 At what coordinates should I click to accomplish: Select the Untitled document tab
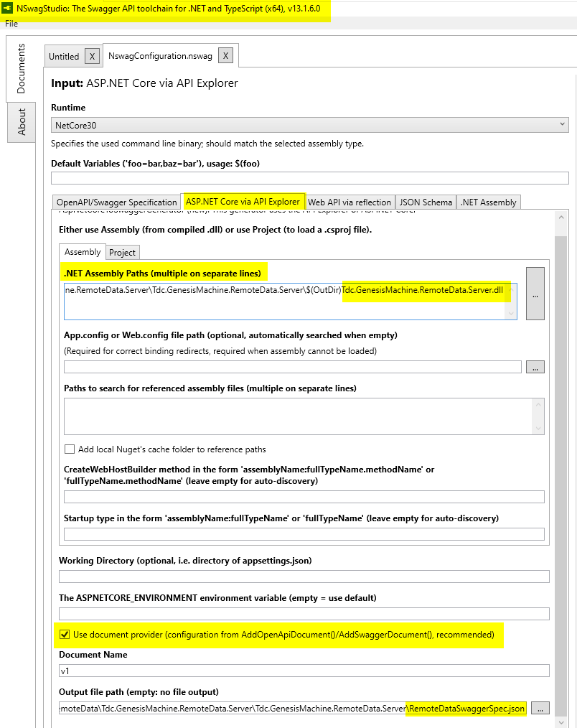(64, 57)
